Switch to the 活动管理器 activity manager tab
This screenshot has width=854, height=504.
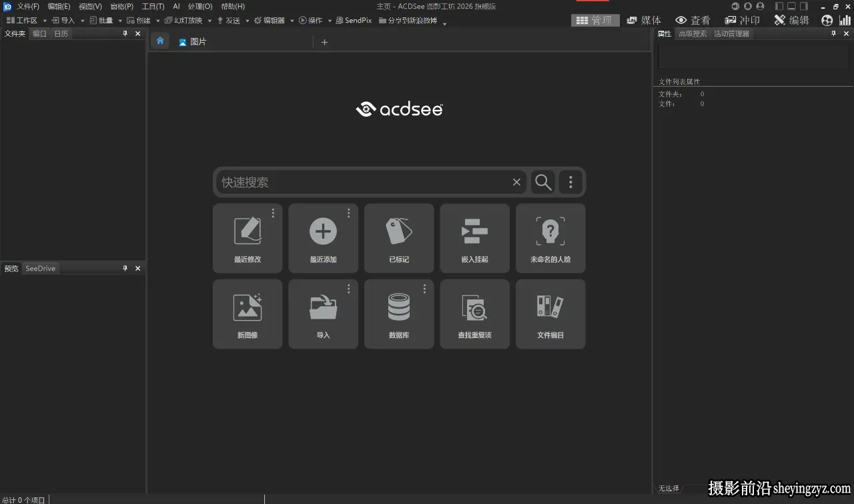tap(731, 33)
